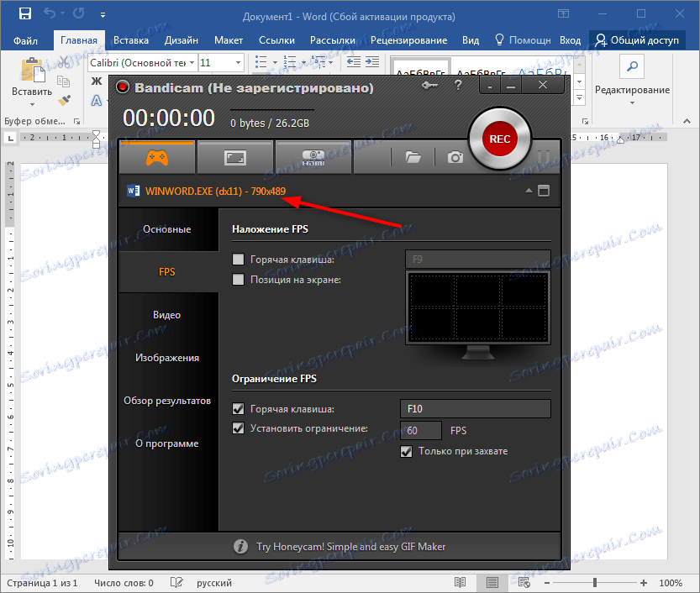Start recording with the red REC button
The height and width of the screenshot is (593, 700).
tap(499, 139)
